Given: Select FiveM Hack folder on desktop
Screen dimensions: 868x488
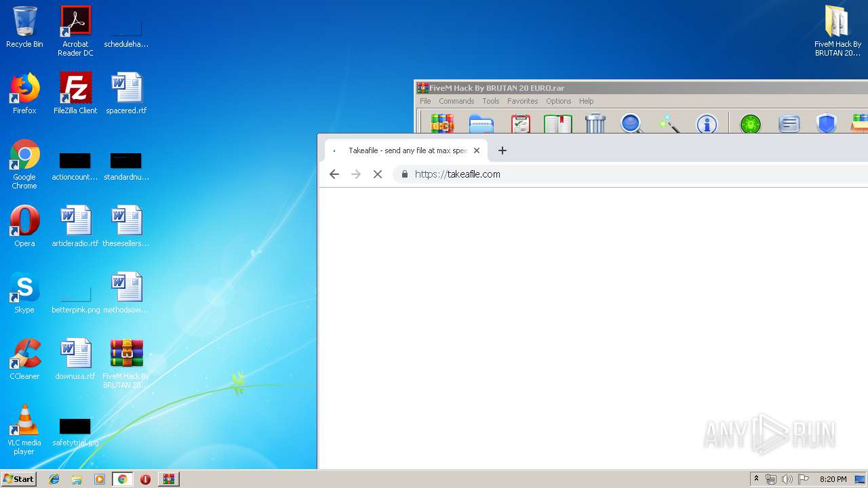Looking at the screenshot, I should coord(838,31).
